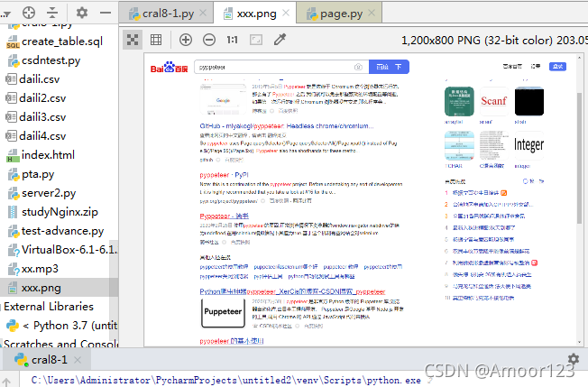This screenshot has width=588, height=387.
Task: Hide the project panel with minus icon
Action: pos(106,13)
